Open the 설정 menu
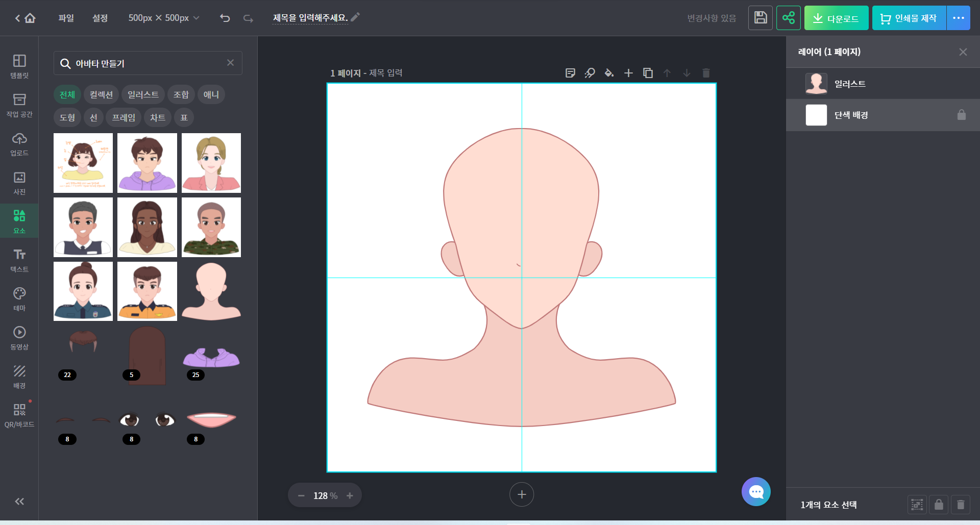 (x=100, y=18)
